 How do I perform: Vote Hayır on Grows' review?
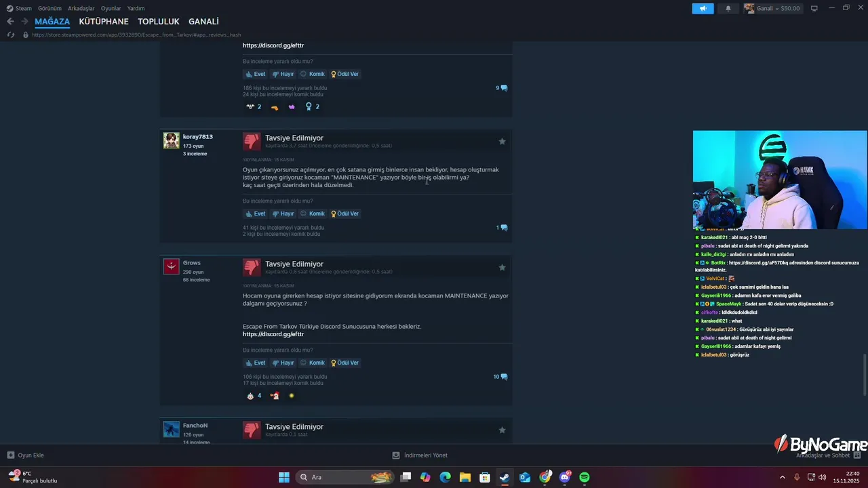pyautogui.click(x=283, y=363)
